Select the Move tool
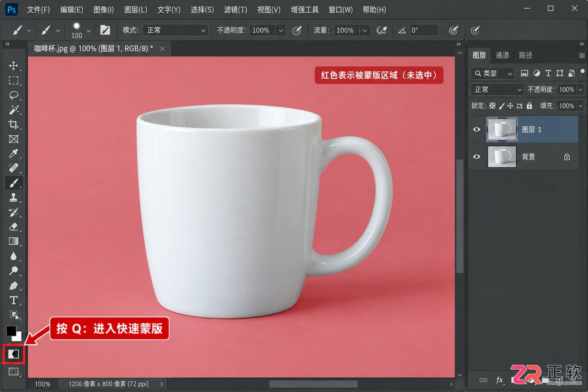 [x=13, y=66]
